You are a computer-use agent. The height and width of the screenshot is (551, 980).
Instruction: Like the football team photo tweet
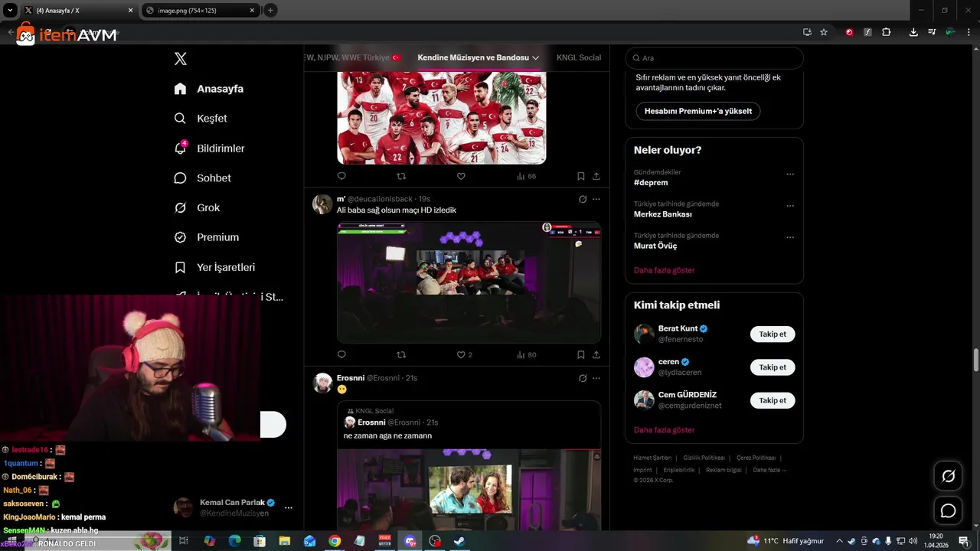tap(461, 176)
